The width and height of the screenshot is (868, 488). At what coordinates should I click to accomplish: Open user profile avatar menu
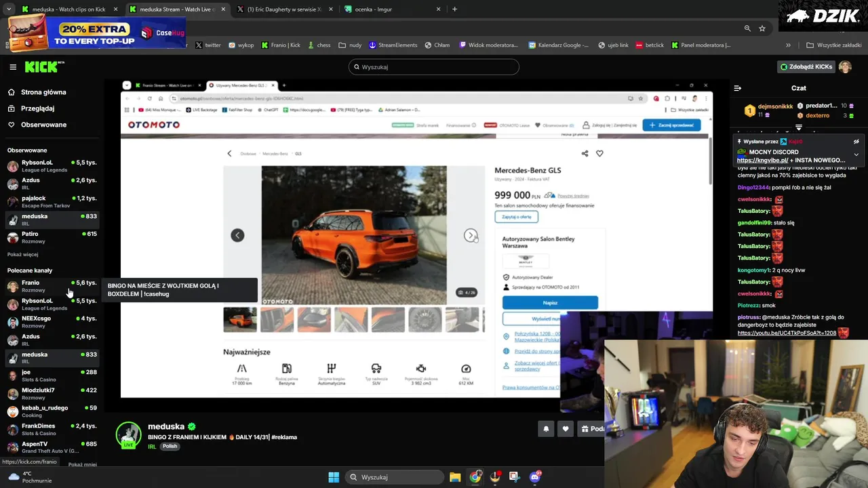845,67
